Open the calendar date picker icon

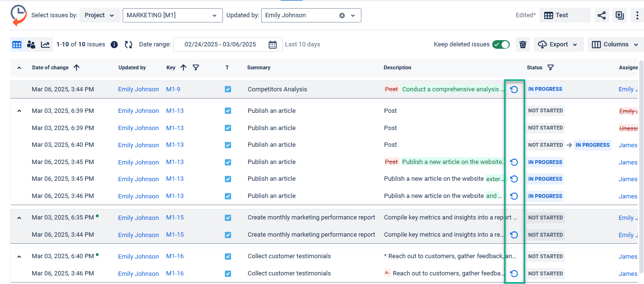click(273, 44)
